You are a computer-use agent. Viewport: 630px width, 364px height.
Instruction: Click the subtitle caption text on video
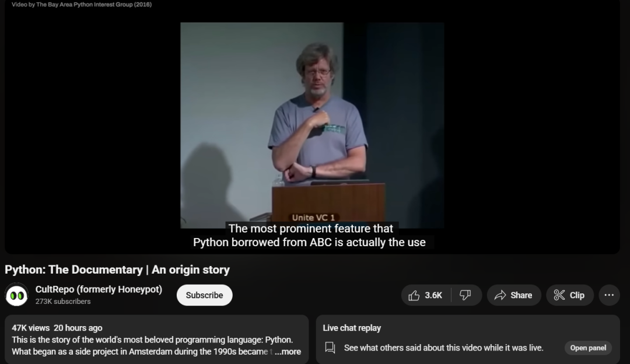pyautogui.click(x=310, y=236)
